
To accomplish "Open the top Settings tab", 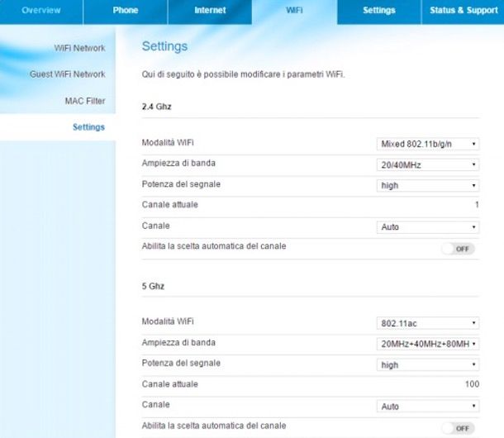I will tap(379, 11).
